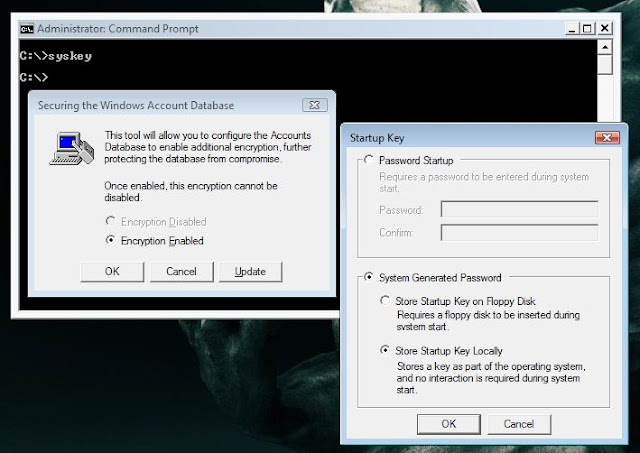Click the Update button

click(250, 271)
